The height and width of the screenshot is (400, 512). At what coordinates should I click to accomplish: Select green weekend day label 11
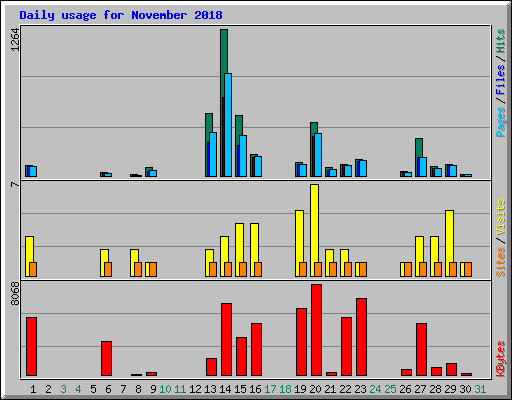point(180,389)
